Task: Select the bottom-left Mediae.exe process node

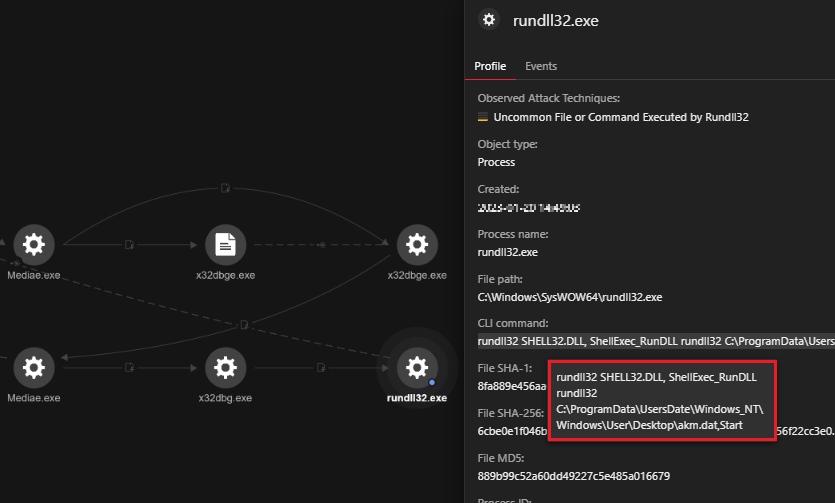Action: tap(34, 367)
